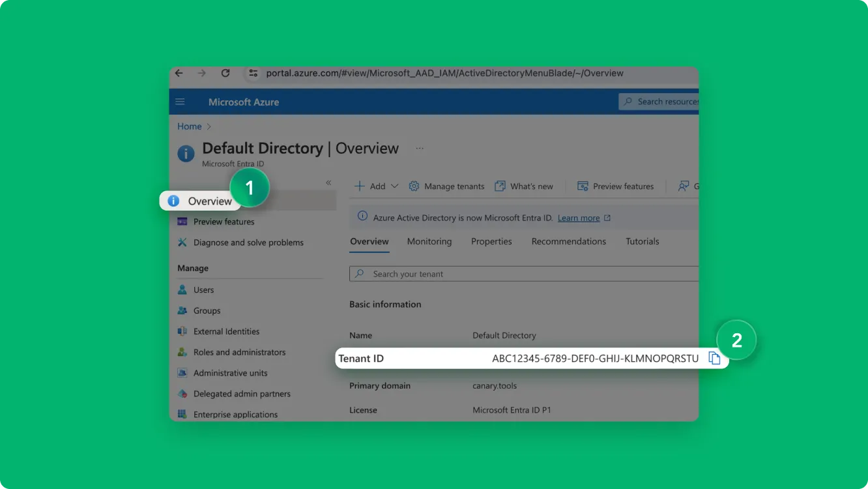Click What's new in toolbar

pyautogui.click(x=524, y=186)
